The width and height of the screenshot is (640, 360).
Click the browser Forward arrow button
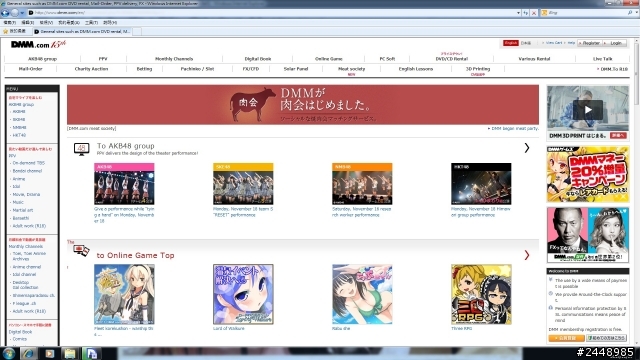tap(15, 13)
